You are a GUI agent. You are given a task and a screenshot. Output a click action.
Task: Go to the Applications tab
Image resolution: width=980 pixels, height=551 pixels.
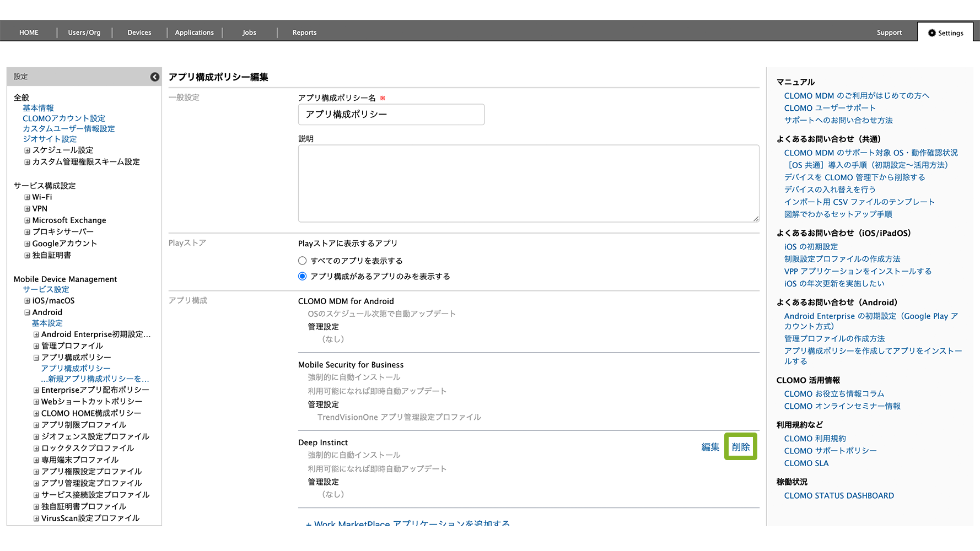[194, 33]
